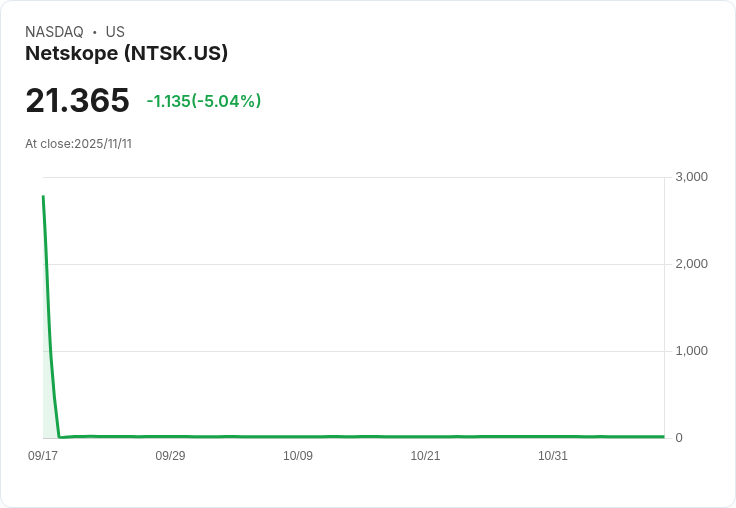Click the 10/09 date axis label
The image size is (736, 508).
[x=298, y=456]
